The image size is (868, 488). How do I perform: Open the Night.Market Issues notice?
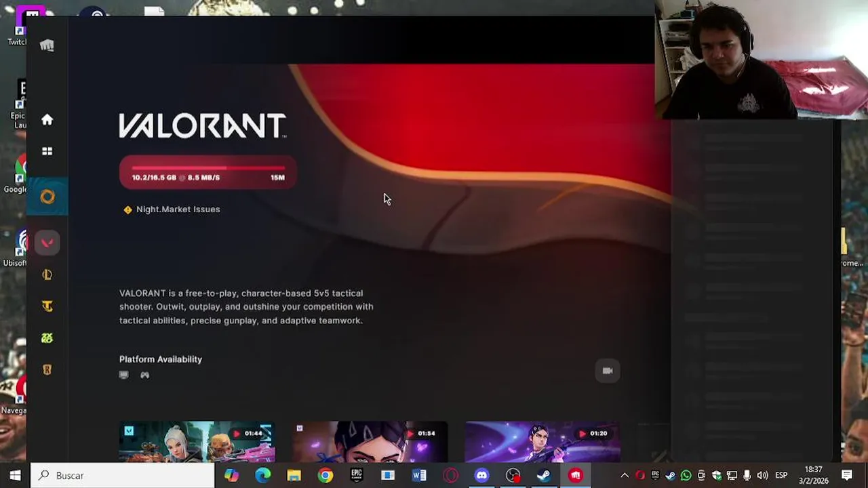pos(172,209)
